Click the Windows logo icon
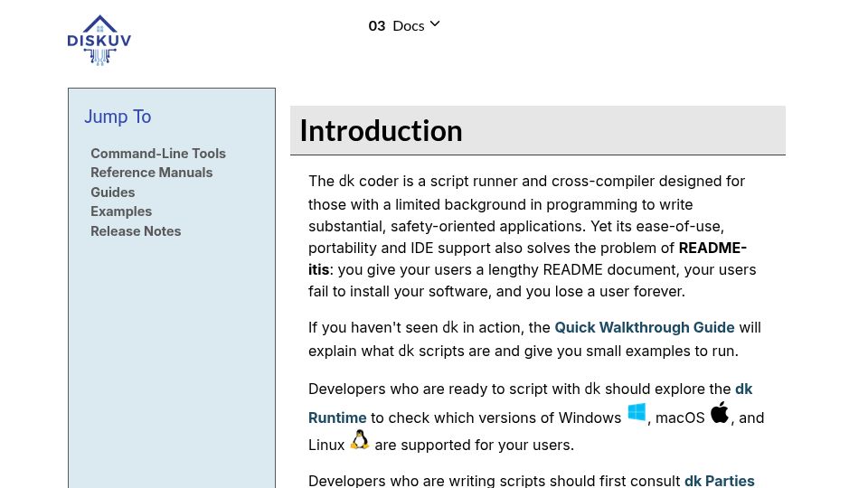868x488 pixels. coord(637,412)
